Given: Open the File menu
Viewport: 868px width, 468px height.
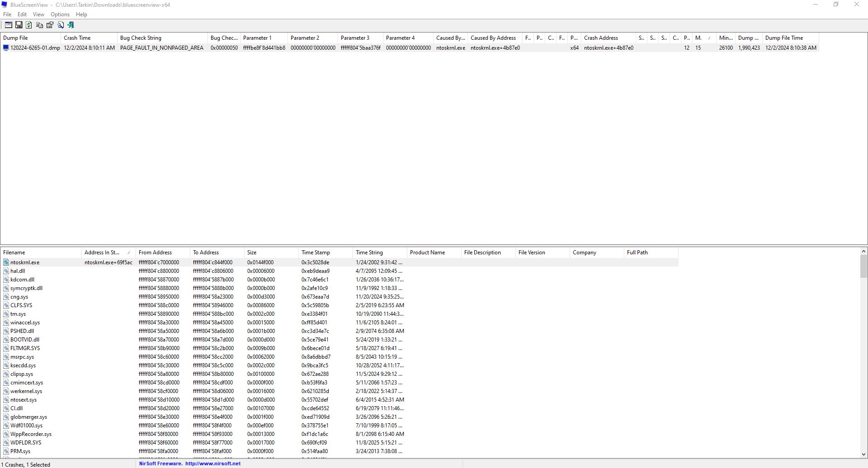Looking at the screenshot, I should 7,14.
